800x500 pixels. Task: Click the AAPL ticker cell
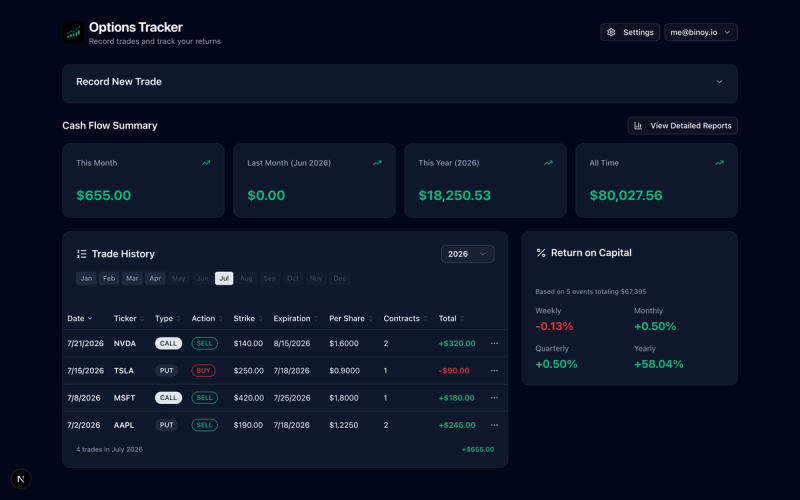click(x=124, y=424)
